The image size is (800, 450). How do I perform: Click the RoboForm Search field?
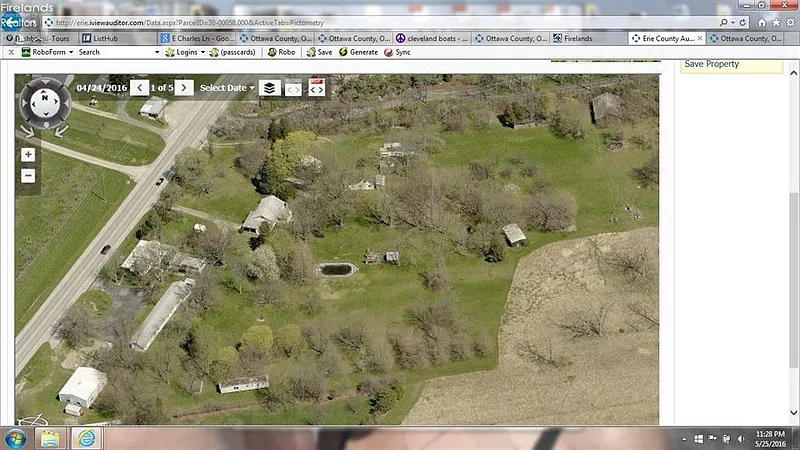[115, 52]
